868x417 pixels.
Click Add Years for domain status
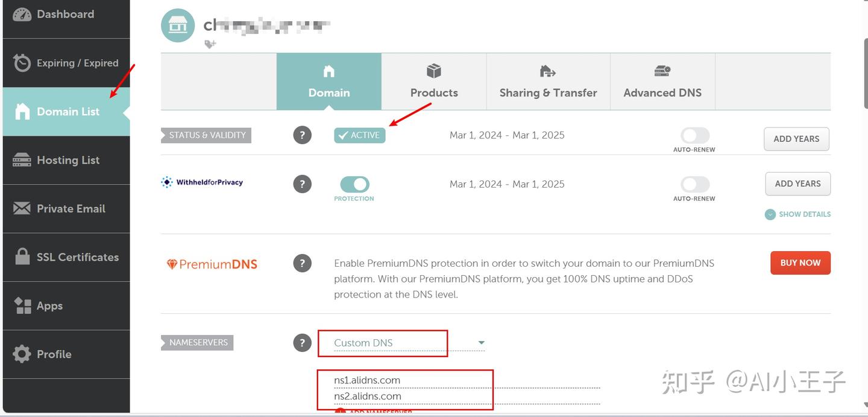pos(796,139)
